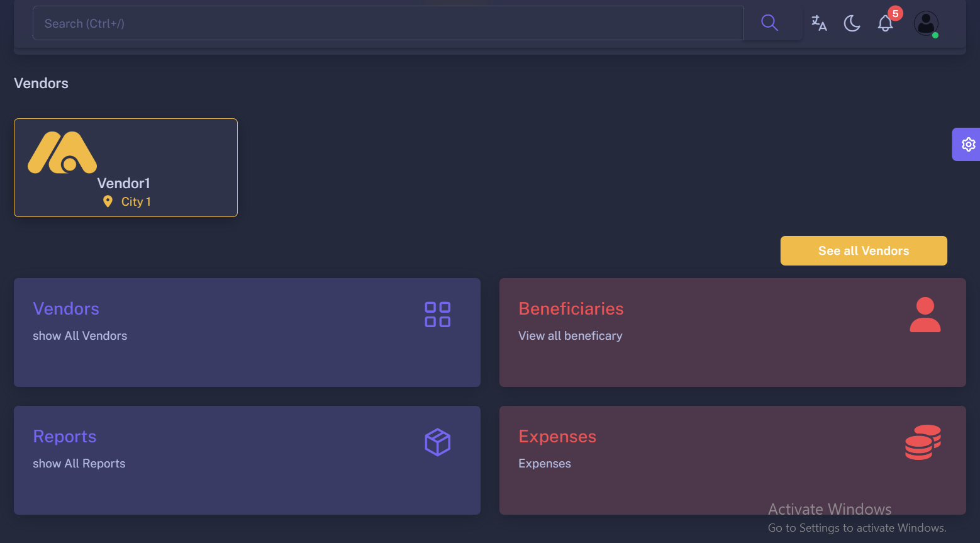
Task: Toggle dark mode with the moon icon
Action: tap(852, 23)
